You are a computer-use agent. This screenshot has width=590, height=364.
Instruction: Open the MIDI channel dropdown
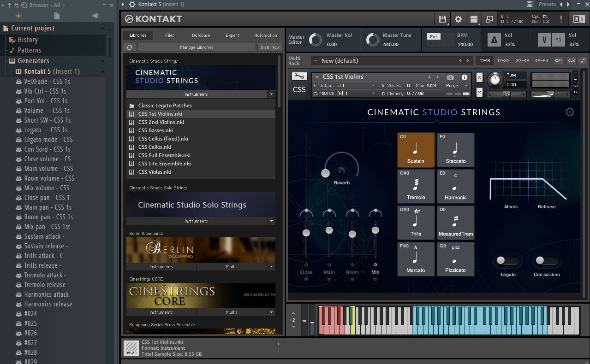click(373, 94)
